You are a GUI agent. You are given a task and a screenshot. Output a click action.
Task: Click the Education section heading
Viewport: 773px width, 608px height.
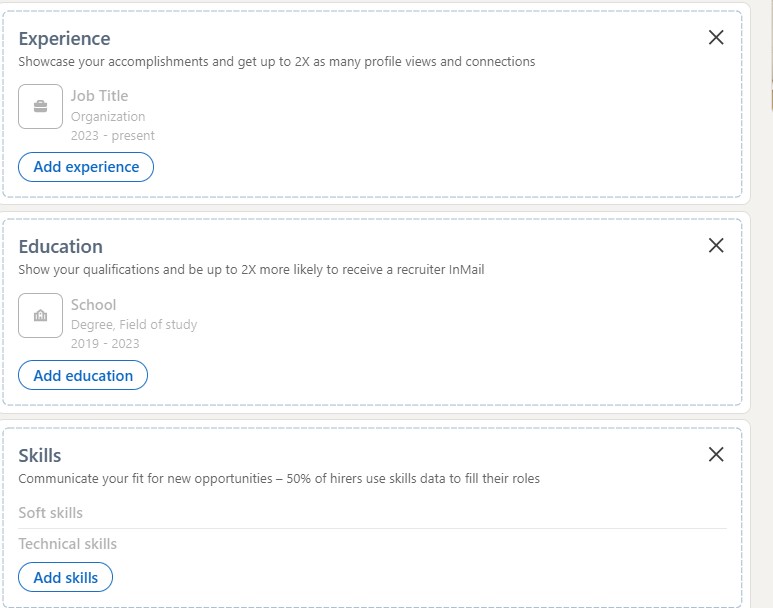(61, 247)
